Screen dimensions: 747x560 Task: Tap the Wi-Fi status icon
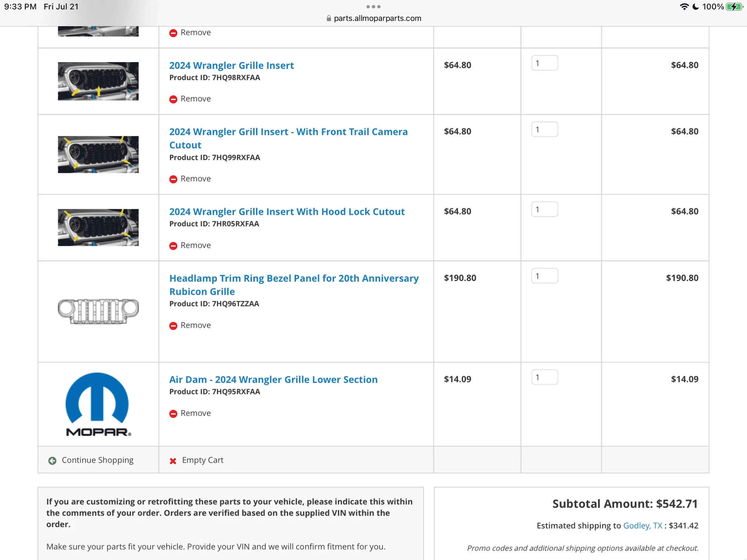click(x=685, y=7)
